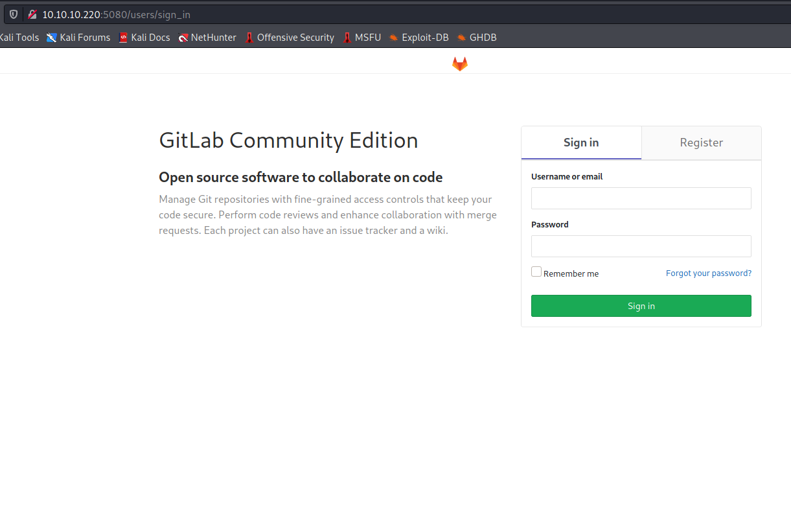Check Remember me before signing in
This screenshot has height=532, width=791.
click(536, 271)
